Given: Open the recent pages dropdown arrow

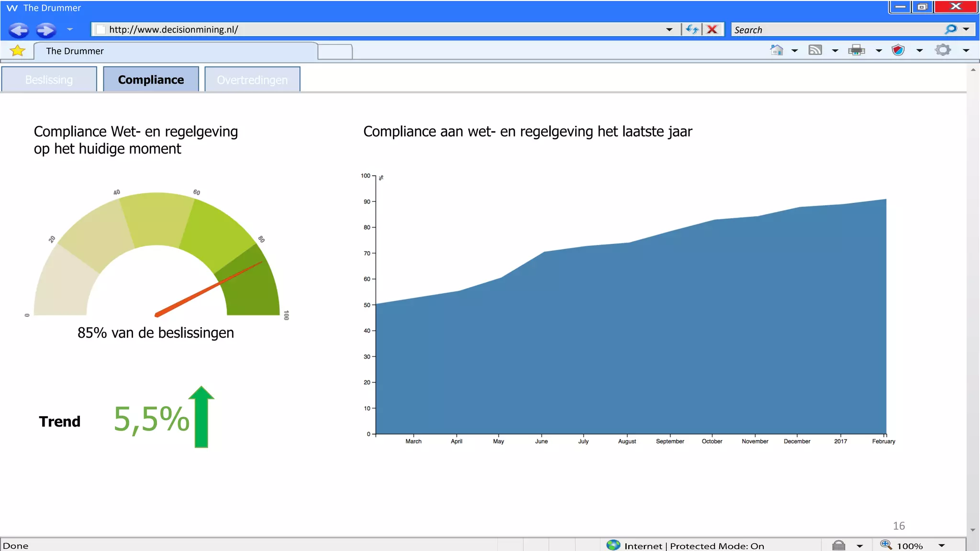Looking at the screenshot, I should [70, 30].
